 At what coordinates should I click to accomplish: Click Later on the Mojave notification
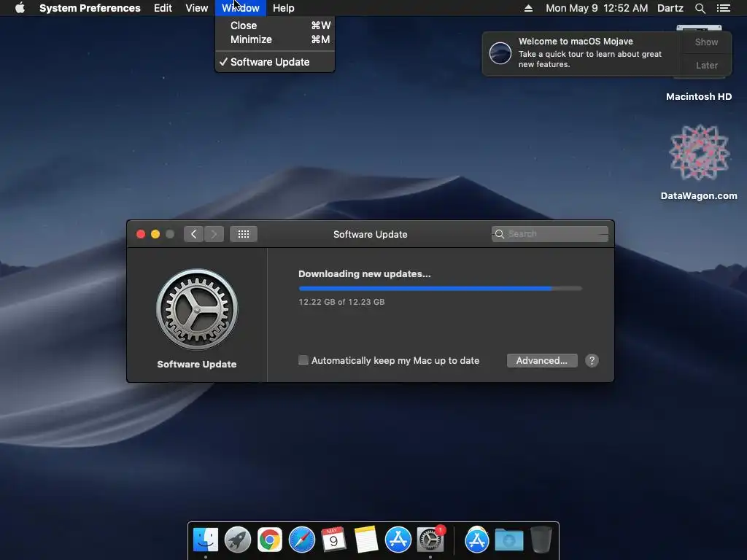pyautogui.click(x=706, y=65)
